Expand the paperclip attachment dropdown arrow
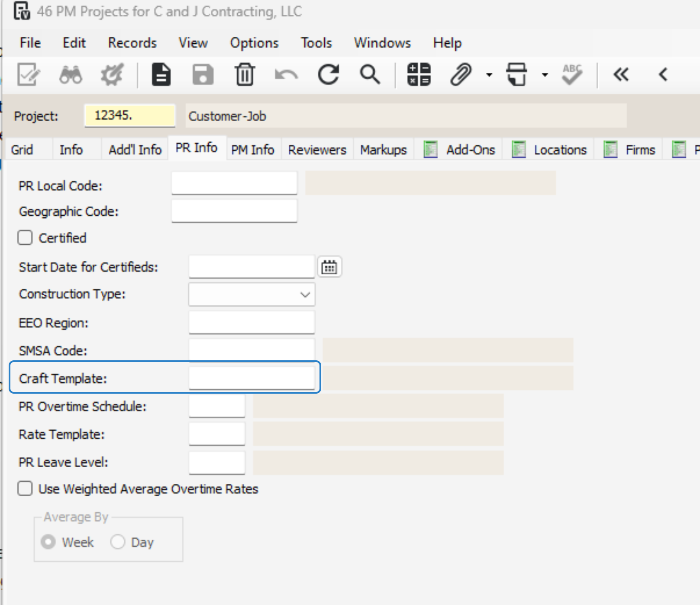Screen dimensions: 700x605 tap(489, 75)
